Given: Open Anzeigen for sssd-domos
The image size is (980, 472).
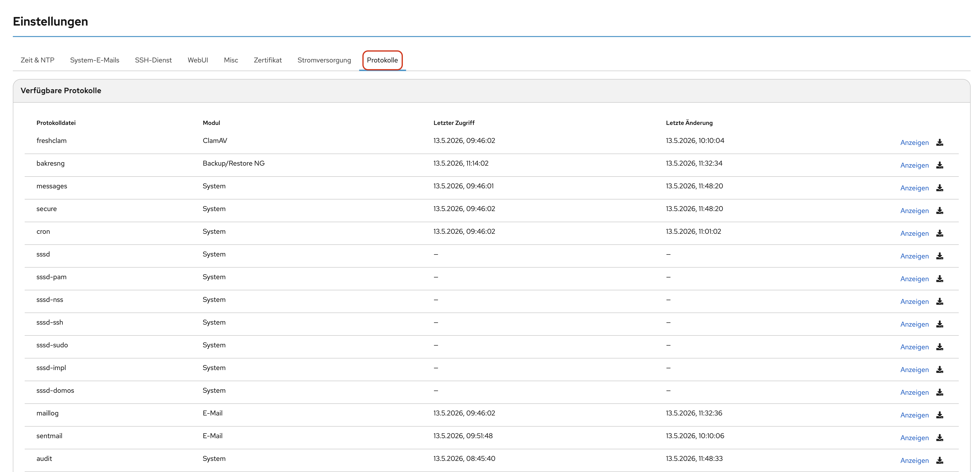Looking at the screenshot, I should (914, 393).
